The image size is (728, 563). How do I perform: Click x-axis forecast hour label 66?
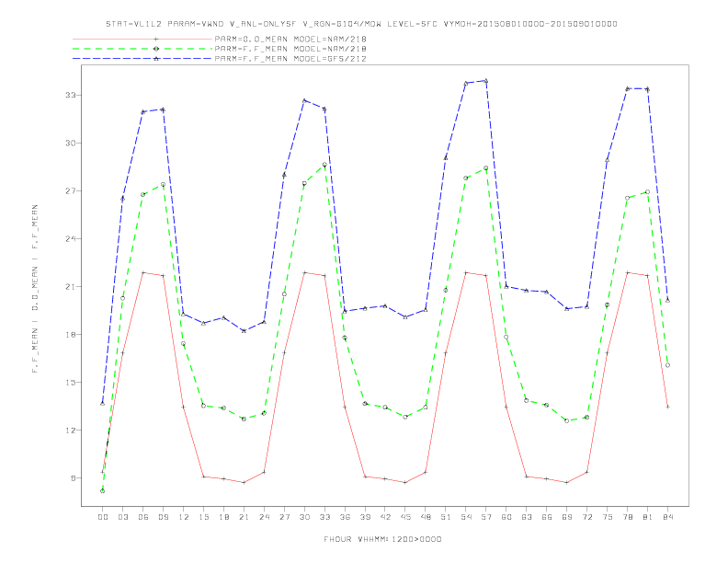[x=547, y=517]
